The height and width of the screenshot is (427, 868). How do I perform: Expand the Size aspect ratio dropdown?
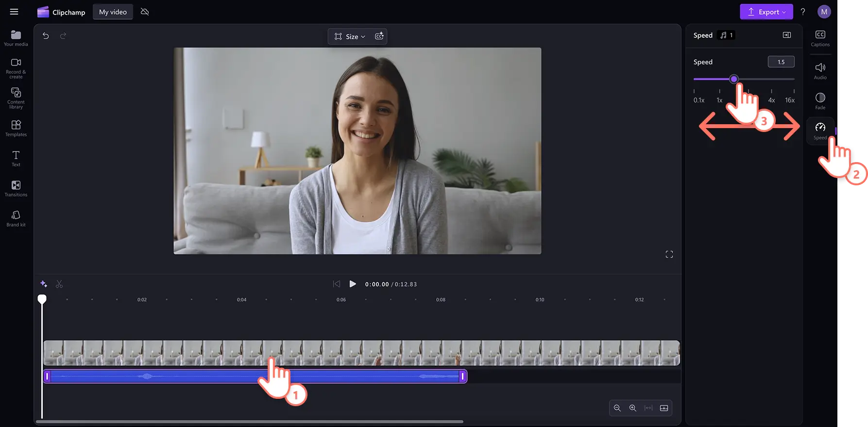point(350,36)
